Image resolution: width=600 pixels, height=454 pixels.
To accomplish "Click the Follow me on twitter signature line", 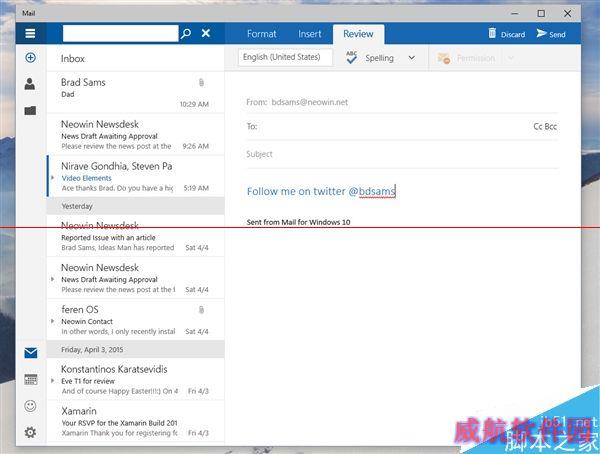I will 321,191.
